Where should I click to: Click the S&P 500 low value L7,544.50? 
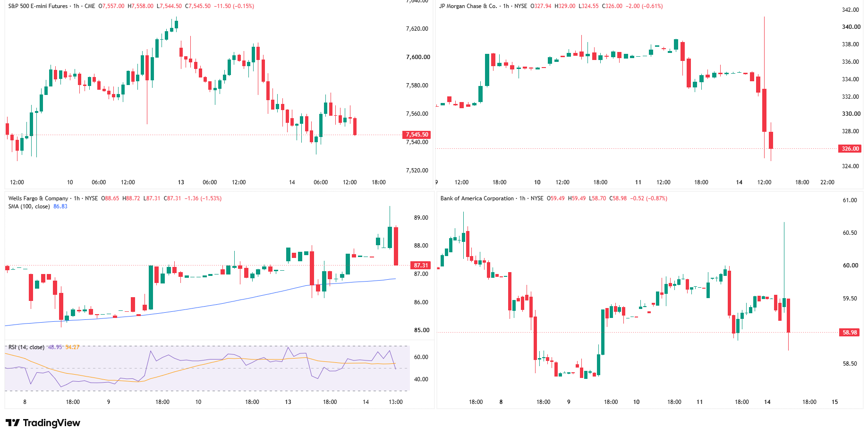(x=169, y=6)
